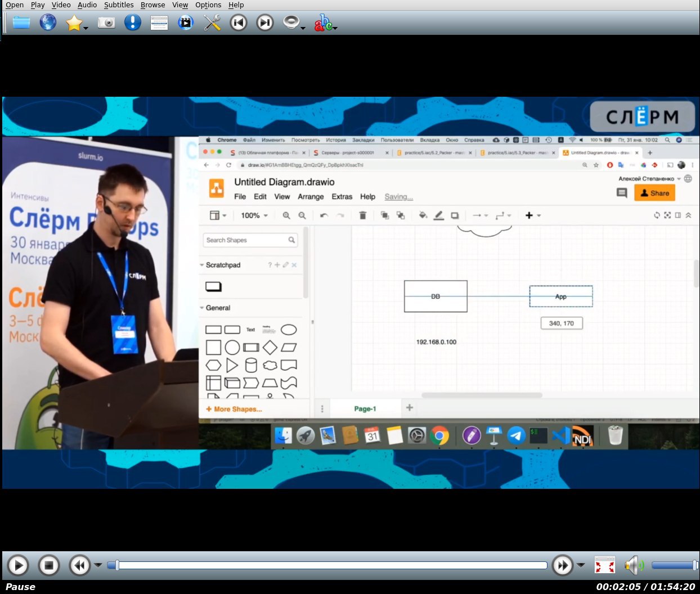
Task: Click the Share button in the video's draw.io
Action: point(654,193)
